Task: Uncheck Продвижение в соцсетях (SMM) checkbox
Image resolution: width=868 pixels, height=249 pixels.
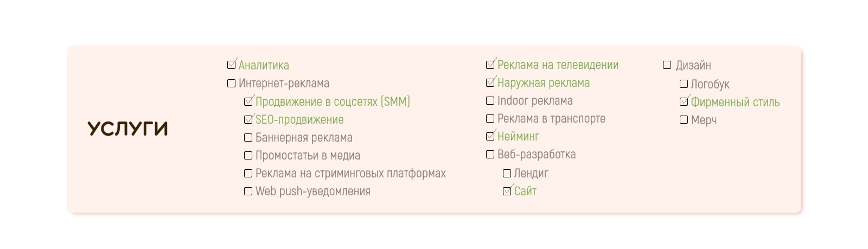Action: (x=248, y=101)
